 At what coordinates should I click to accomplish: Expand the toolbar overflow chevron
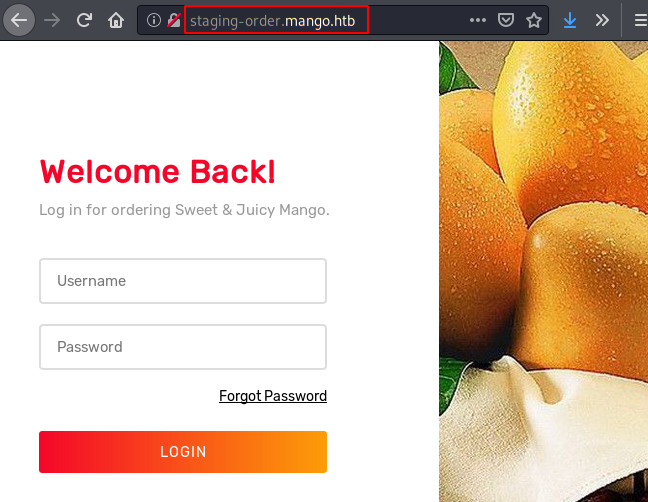coord(602,20)
